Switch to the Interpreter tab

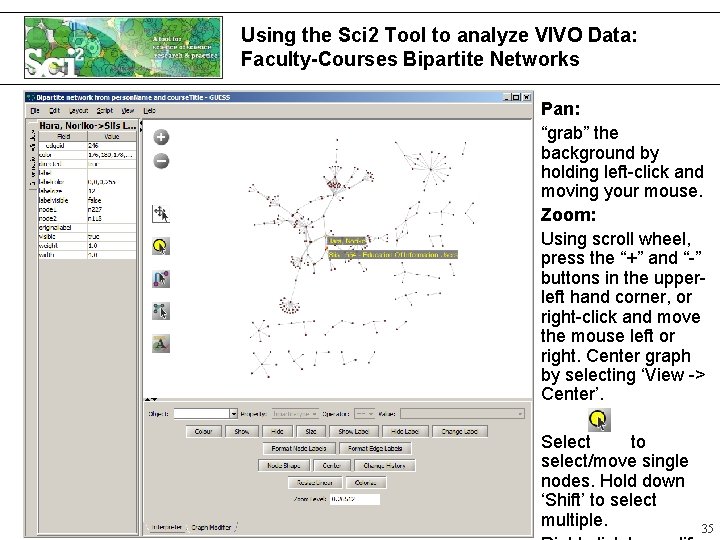[x=167, y=527]
